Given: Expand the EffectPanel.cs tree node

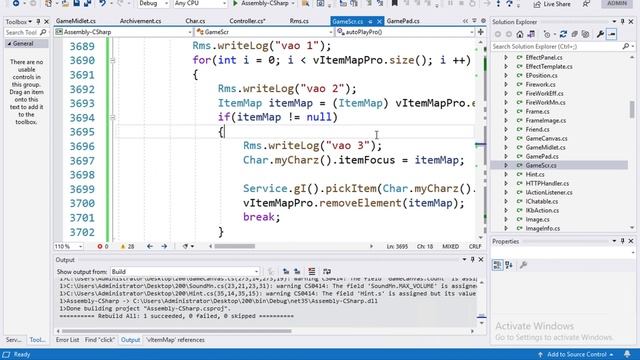Looking at the screenshot, I should [506, 58].
